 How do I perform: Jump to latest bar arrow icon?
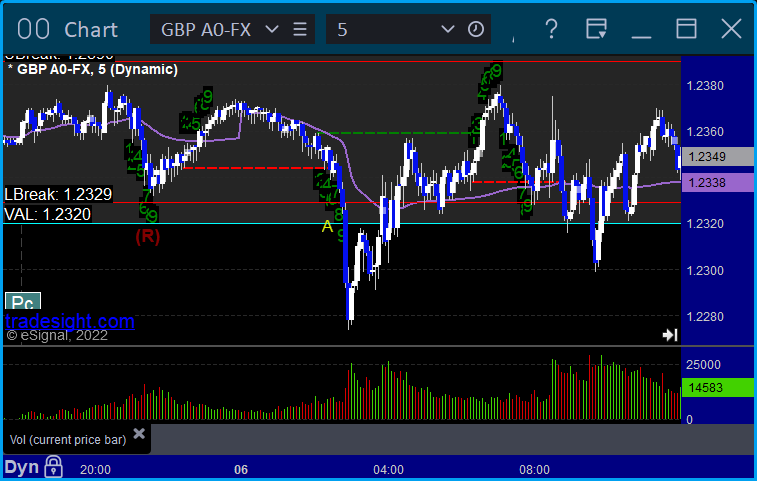[670, 335]
